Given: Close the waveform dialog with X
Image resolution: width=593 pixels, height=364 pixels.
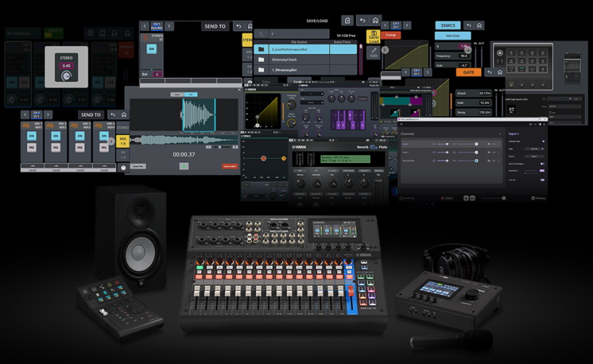Looking at the screenshot, I should pyautogui.click(x=239, y=90).
